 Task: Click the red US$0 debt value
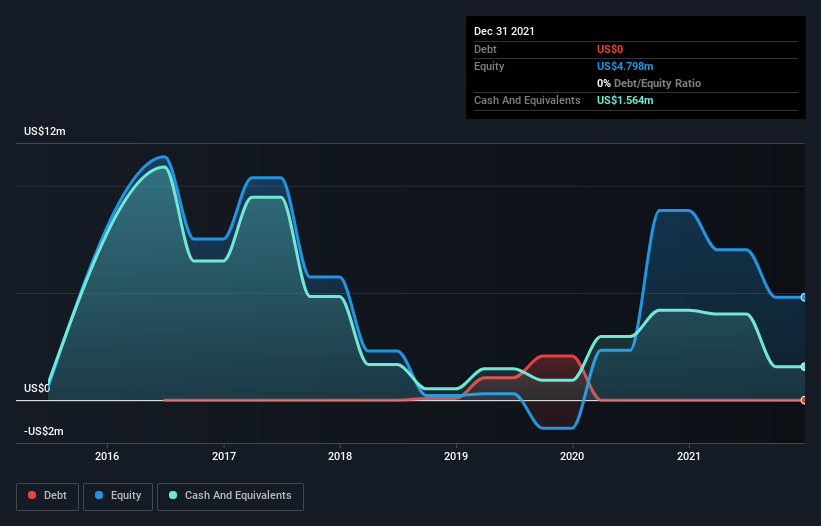610,49
